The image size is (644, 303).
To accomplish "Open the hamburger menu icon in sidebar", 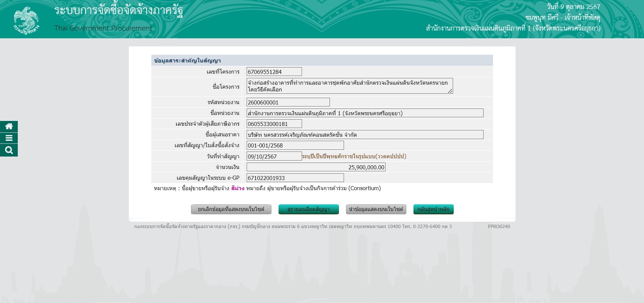I will pos(9,138).
